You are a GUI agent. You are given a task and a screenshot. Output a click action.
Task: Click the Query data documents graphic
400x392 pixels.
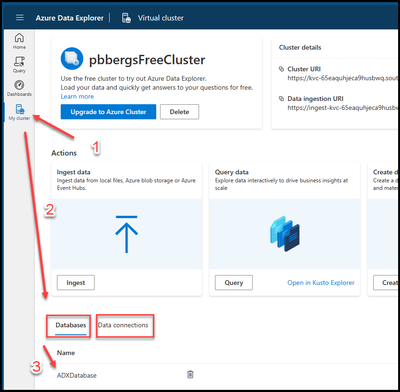[285, 233]
